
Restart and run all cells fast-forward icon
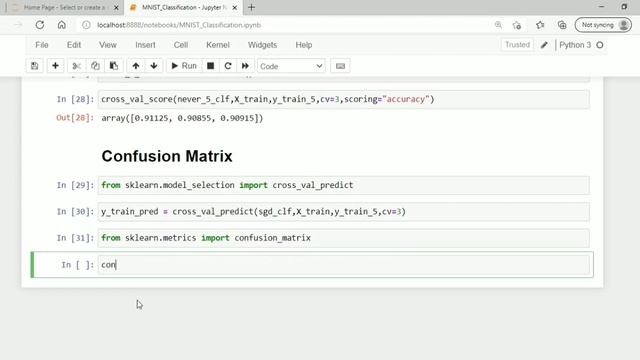coord(245,66)
